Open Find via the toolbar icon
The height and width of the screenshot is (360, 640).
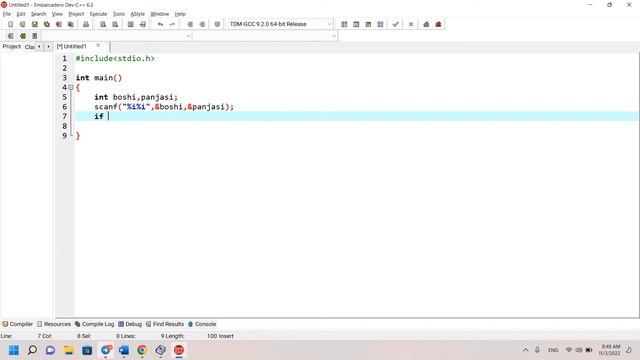(x=103, y=24)
